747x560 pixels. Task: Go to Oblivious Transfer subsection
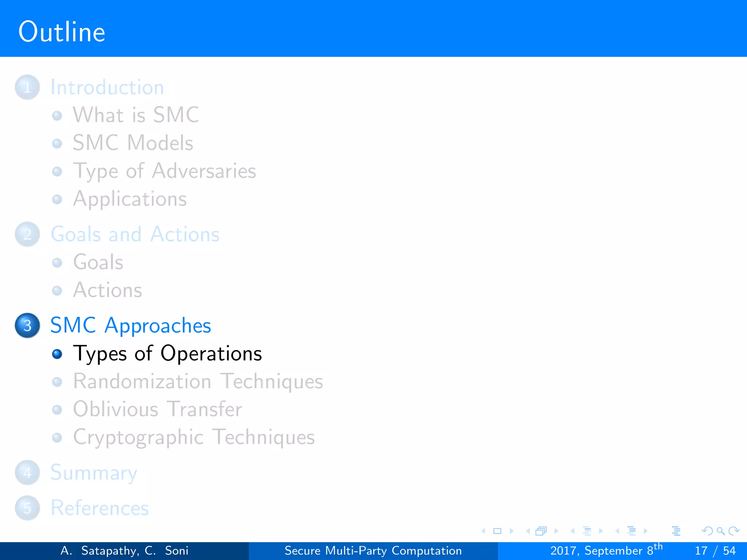pyautogui.click(x=157, y=409)
